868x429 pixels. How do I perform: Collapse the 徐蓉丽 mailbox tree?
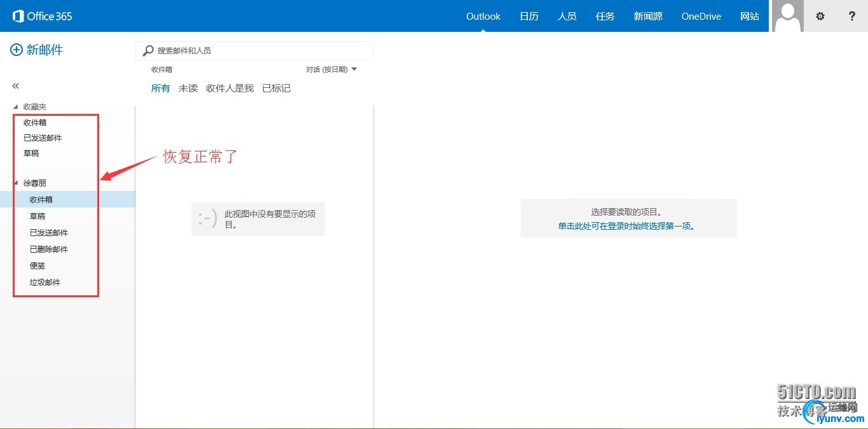coord(16,183)
